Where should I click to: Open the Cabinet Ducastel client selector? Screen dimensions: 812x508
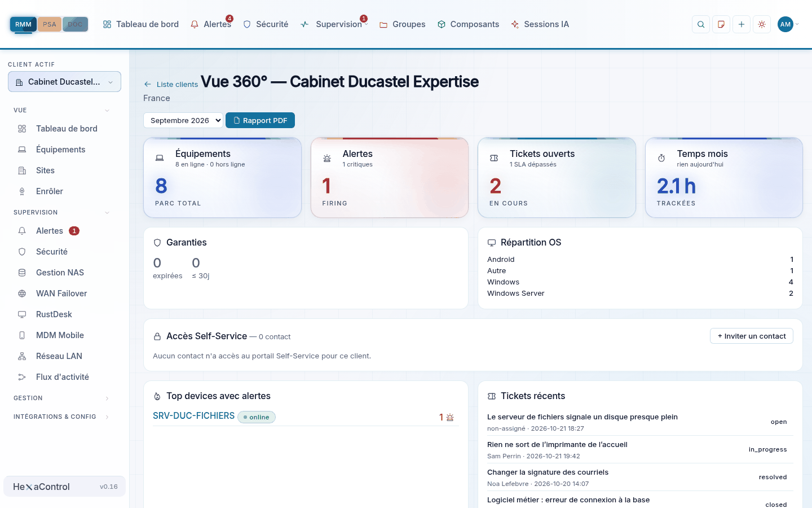coord(64,82)
